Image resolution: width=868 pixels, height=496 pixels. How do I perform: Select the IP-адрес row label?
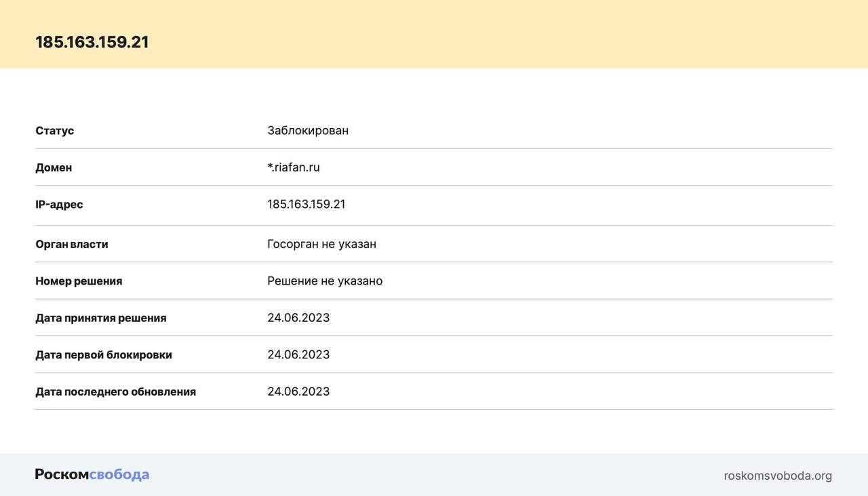(59, 205)
